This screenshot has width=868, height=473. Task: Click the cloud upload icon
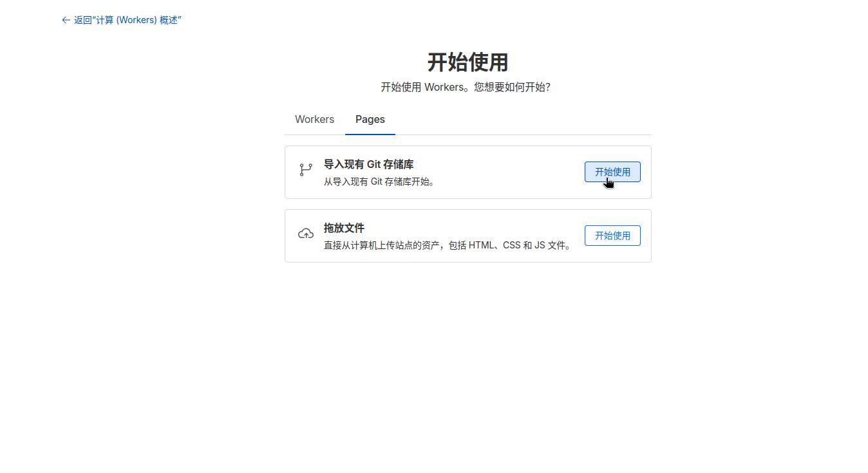coord(306,234)
